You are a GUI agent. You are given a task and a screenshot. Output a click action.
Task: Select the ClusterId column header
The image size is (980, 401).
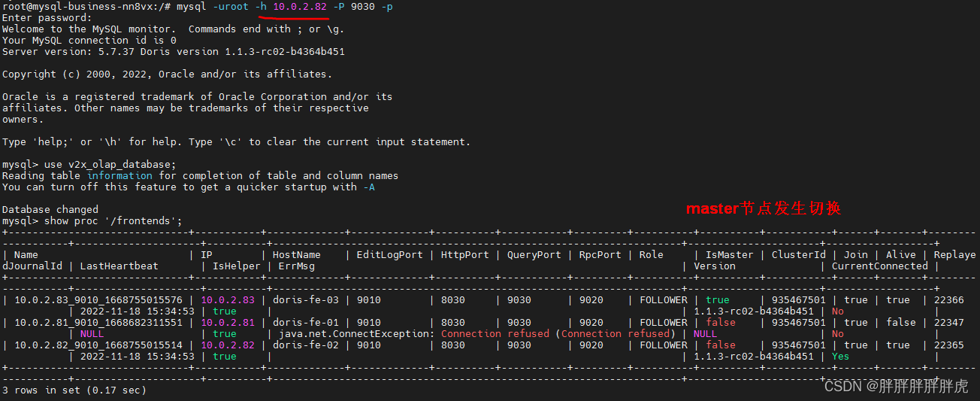point(799,255)
